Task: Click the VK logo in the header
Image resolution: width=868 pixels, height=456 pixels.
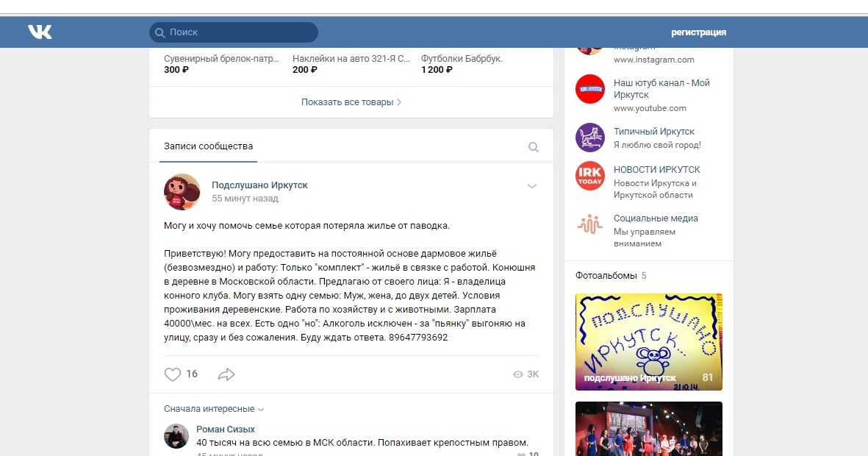Action: [40, 32]
